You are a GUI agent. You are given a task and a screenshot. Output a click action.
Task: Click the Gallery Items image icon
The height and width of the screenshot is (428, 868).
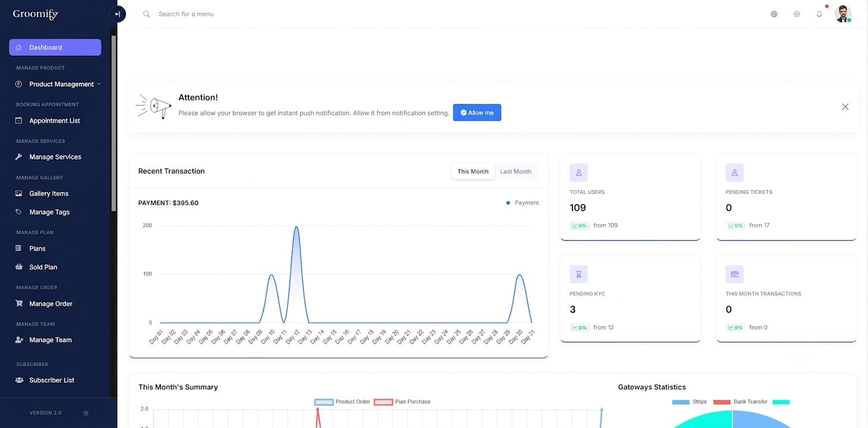tap(18, 194)
